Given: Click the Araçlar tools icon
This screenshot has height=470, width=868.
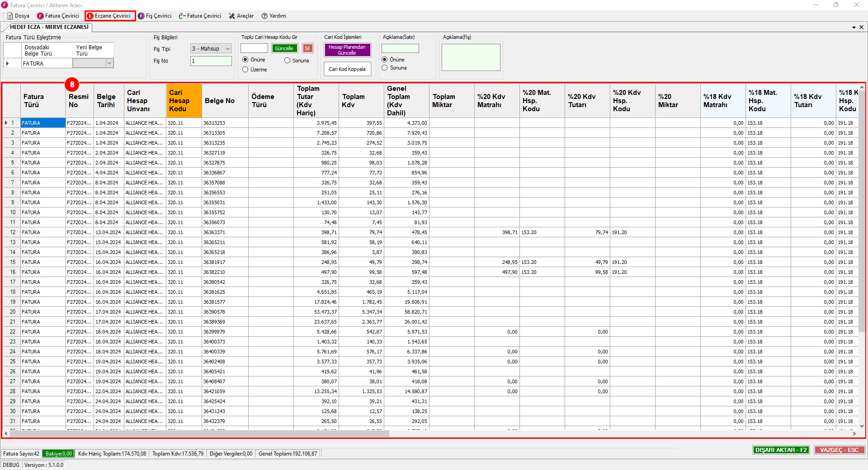Looking at the screenshot, I should 232,16.
